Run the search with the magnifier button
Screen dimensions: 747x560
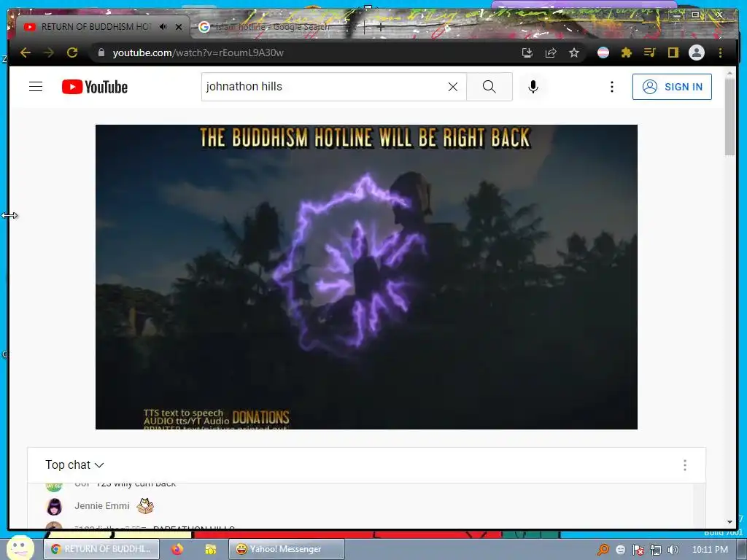click(x=489, y=87)
